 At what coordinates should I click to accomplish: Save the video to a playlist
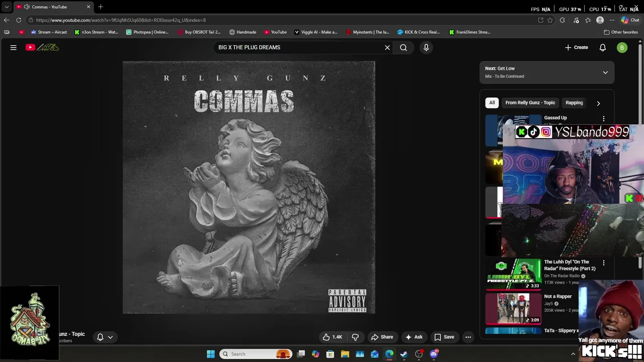coord(444,337)
